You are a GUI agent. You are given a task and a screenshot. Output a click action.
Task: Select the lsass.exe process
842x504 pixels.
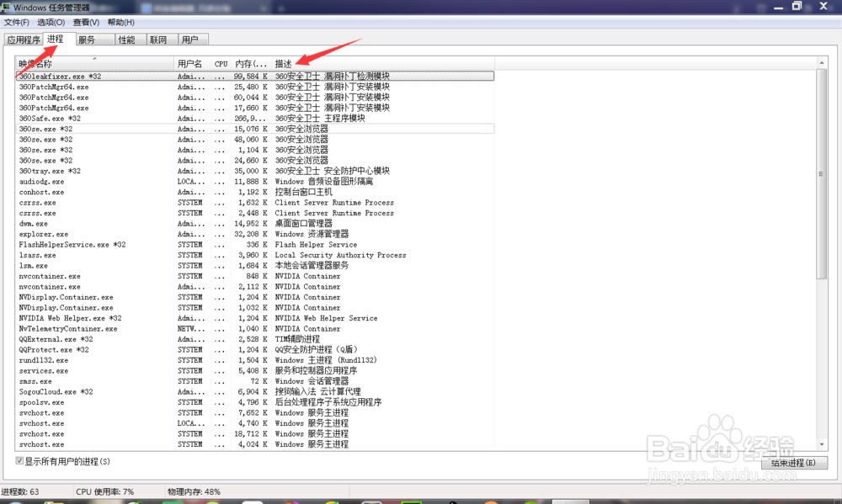[255, 255]
